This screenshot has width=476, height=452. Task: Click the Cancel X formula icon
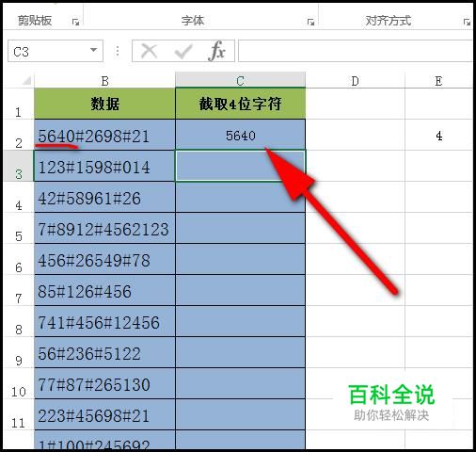[150, 51]
